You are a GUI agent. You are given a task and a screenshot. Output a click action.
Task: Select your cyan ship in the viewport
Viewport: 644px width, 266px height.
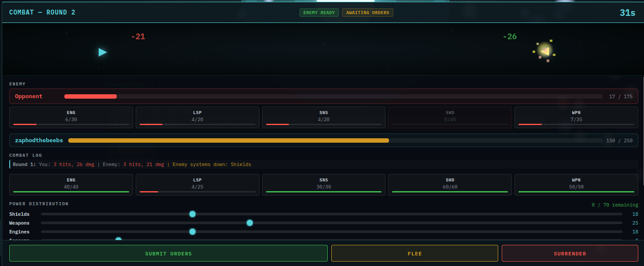[x=102, y=52]
